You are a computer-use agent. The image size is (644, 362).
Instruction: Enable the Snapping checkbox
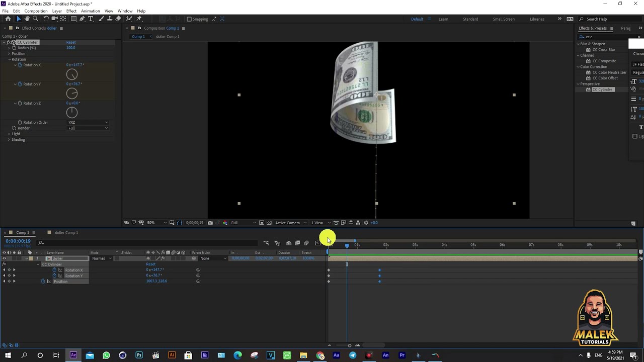[x=189, y=19]
